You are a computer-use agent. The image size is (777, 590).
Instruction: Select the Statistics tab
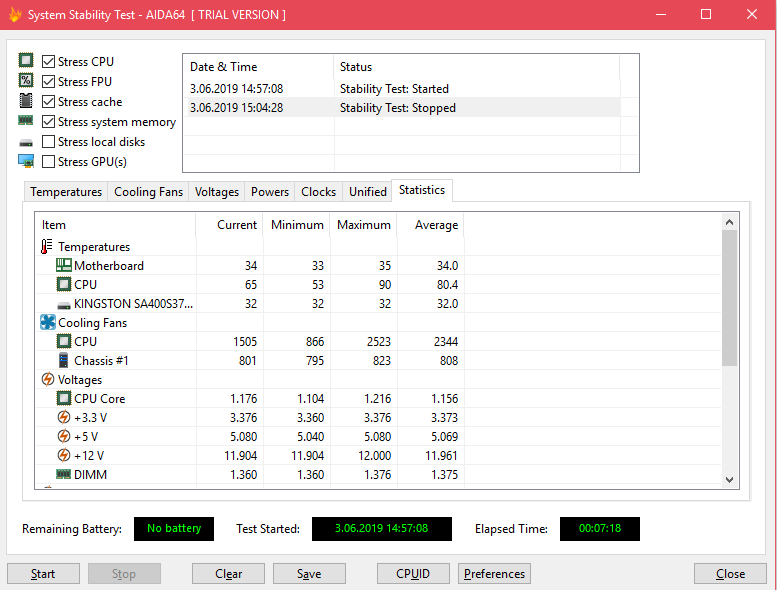click(422, 190)
